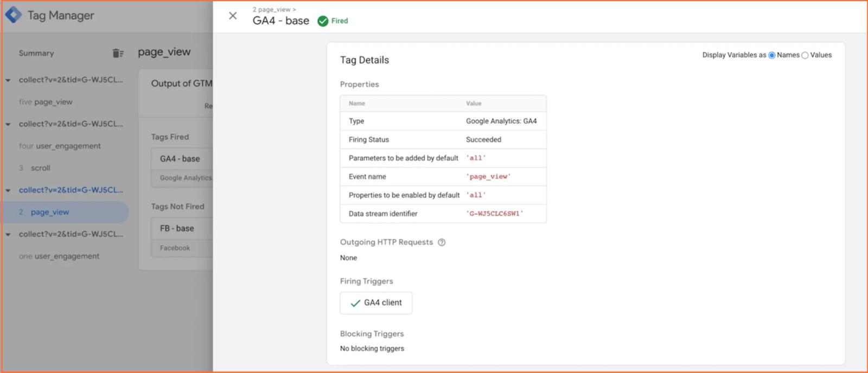
Task: Click the Tag Details heading
Action: (x=365, y=60)
